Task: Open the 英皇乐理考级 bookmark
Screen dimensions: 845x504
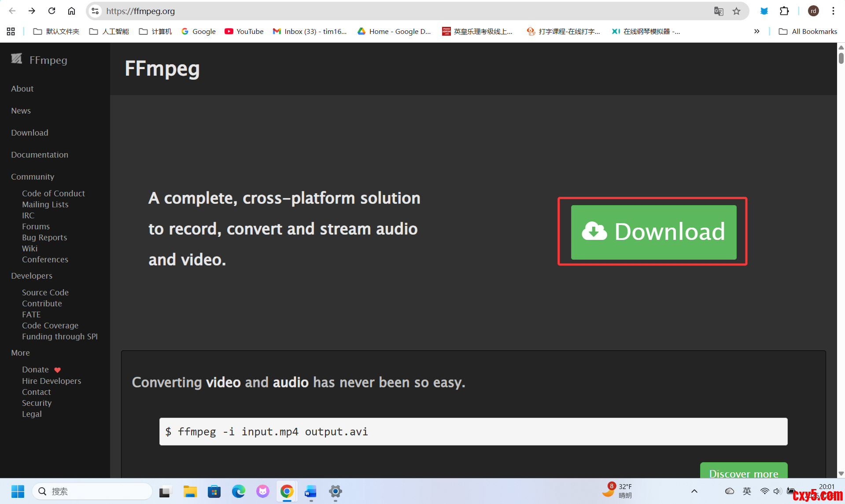Action: 478,31
